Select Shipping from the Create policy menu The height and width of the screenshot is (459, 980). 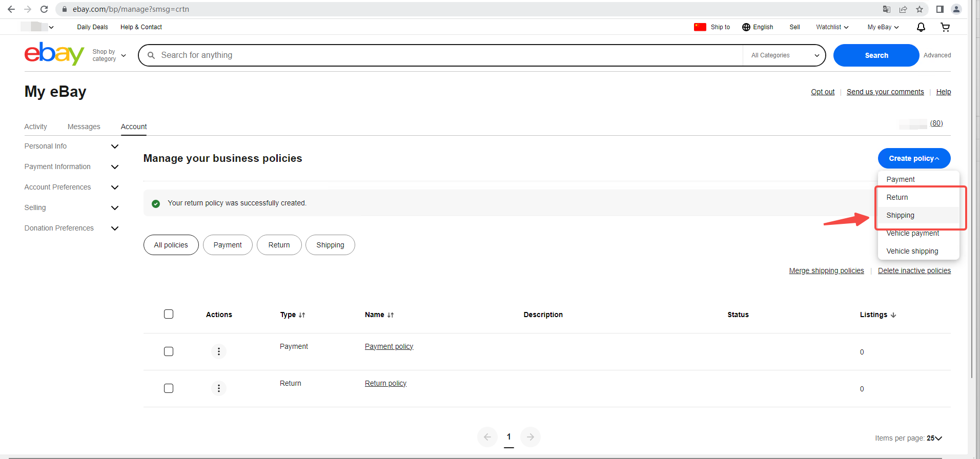(901, 215)
